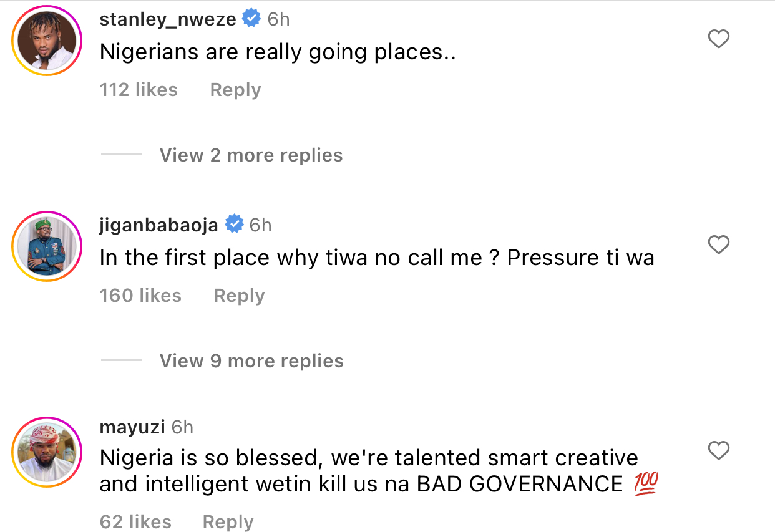Like mayuzi's comment using heart icon
775x532 pixels.
[719, 450]
